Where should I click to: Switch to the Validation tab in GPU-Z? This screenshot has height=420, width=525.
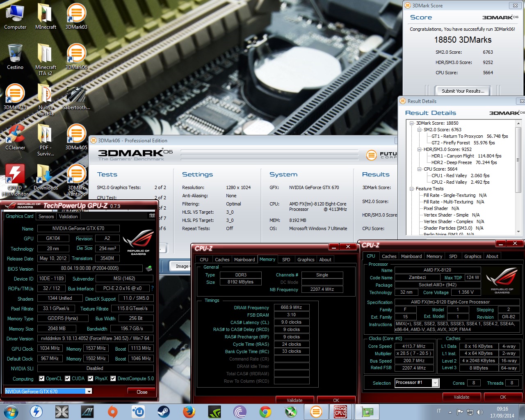(x=68, y=217)
